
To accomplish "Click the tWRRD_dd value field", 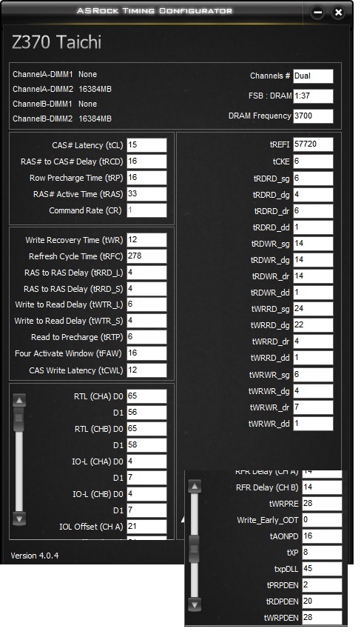I will pos(313,358).
